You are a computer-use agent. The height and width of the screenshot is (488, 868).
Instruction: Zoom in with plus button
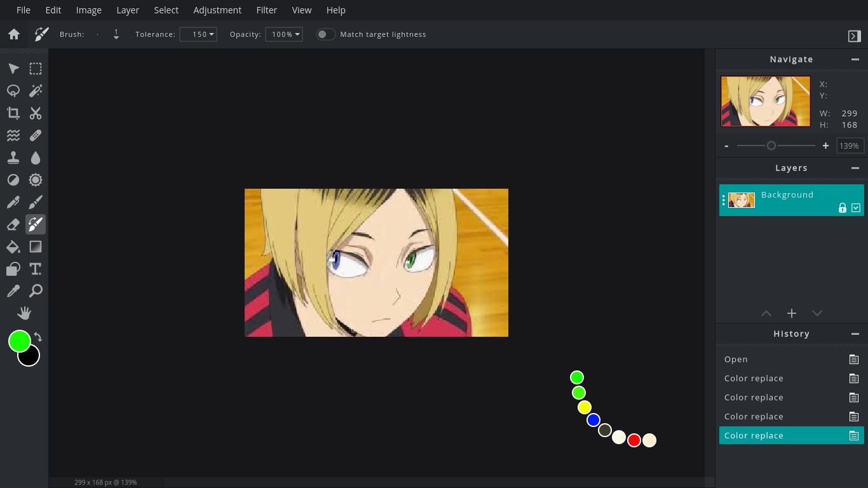[825, 146]
